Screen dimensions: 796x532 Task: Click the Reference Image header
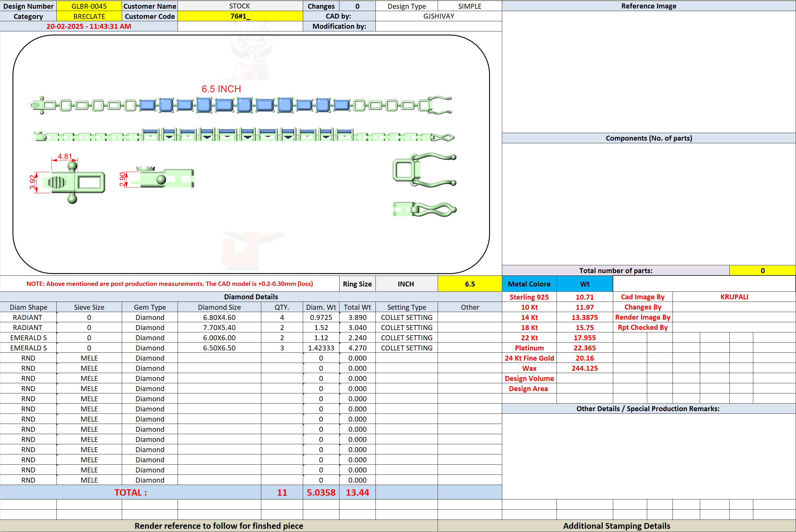[x=649, y=6]
